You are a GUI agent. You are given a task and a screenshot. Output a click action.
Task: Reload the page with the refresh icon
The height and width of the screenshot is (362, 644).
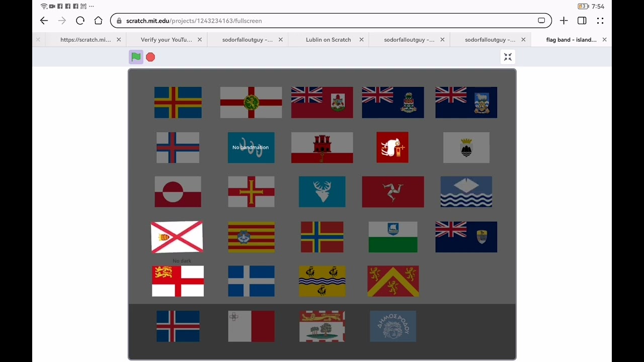click(80, 21)
